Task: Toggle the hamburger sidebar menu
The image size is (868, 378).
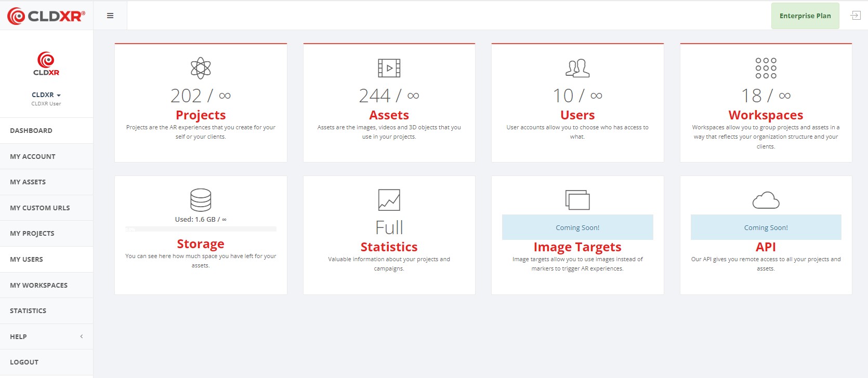Action: tap(110, 16)
